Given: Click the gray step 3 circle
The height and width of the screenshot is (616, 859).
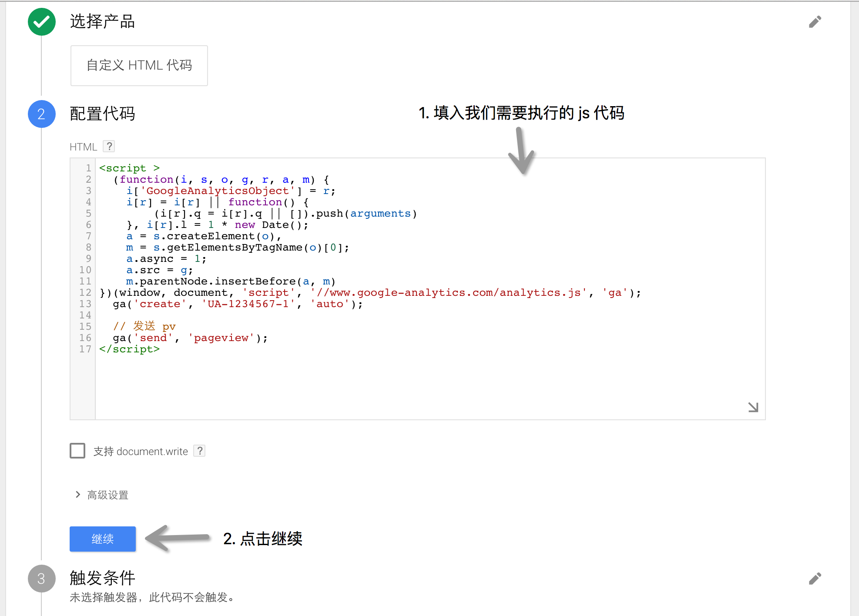Looking at the screenshot, I should 42,579.
